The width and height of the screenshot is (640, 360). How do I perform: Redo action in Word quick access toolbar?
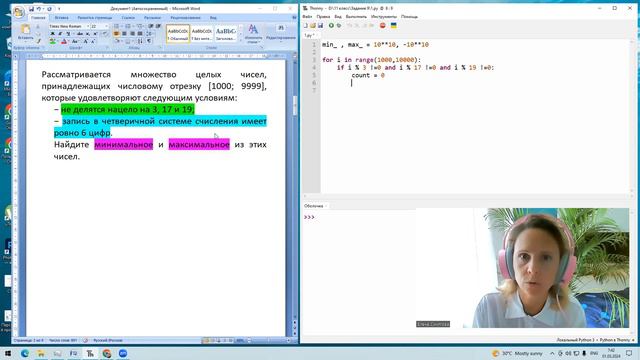pos(49,9)
